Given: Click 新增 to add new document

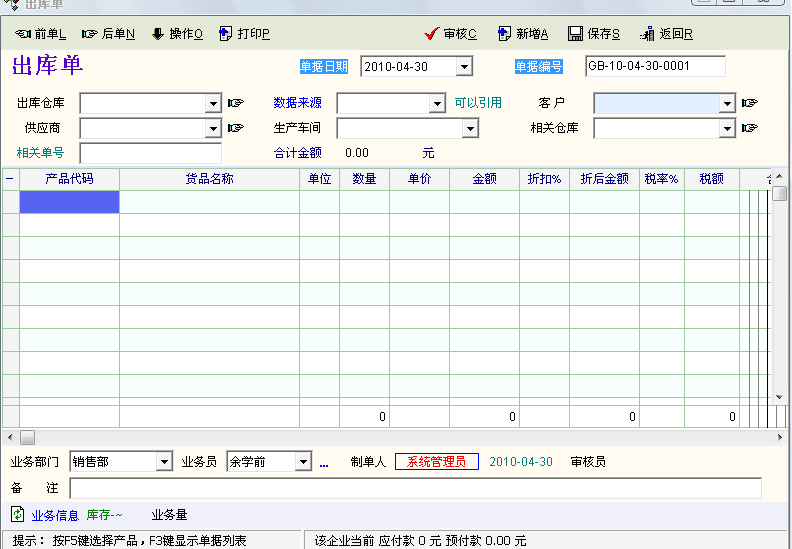Looking at the screenshot, I should point(505,34).
